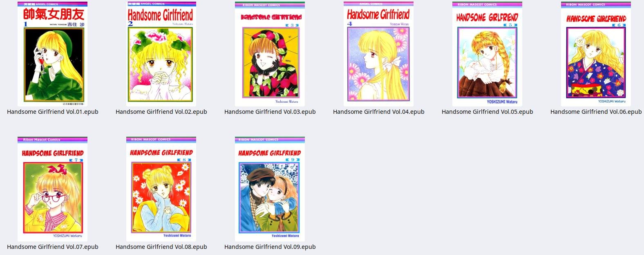Click the file name Handsome Girlfriend Vol.01.epub
The height and width of the screenshot is (255, 644).
tap(53, 112)
